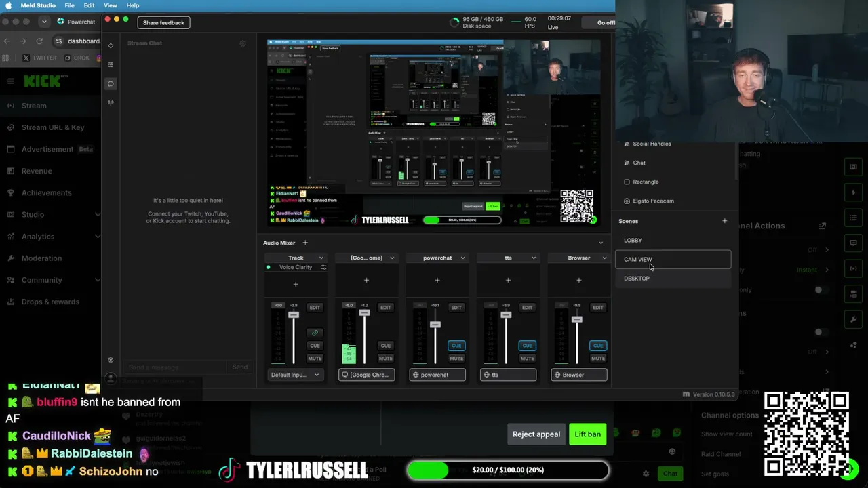The width and height of the screenshot is (868, 488).
Task: Add a track with the Audio Mixer plus
Action: pyautogui.click(x=305, y=243)
